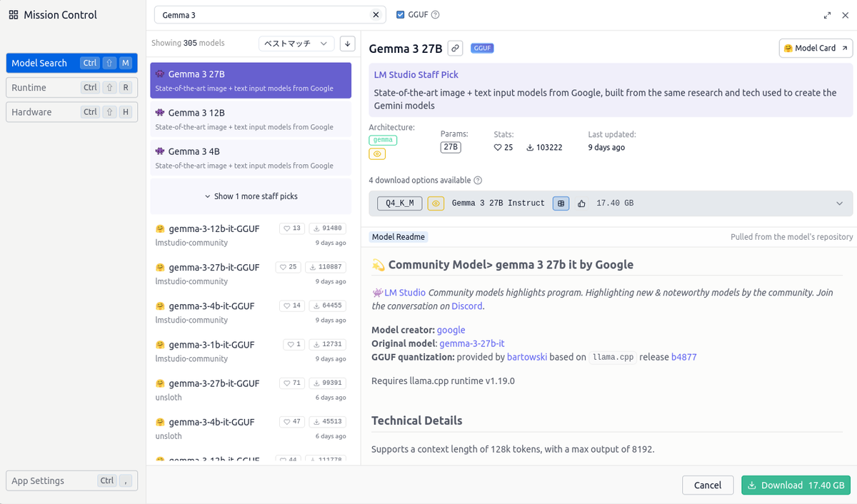Click the heart likes icon in Stats
Image resolution: width=857 pixels, height=504 pixels.
pos(498,148)
